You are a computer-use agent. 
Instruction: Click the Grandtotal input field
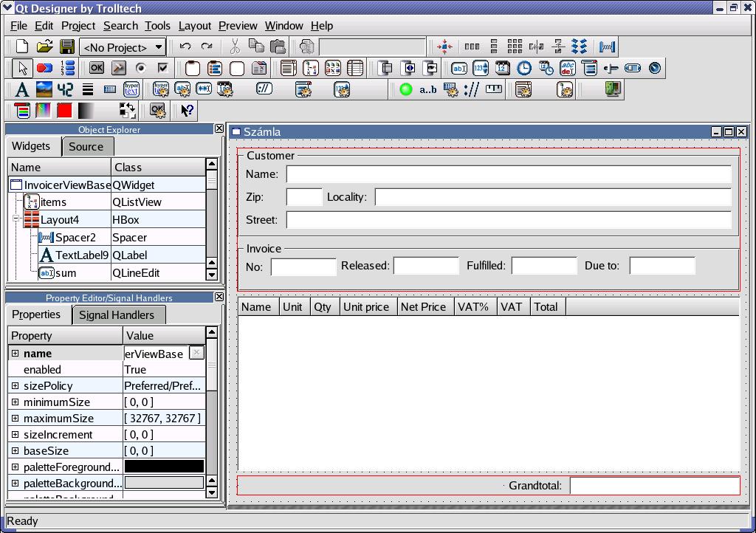[654, 485]
